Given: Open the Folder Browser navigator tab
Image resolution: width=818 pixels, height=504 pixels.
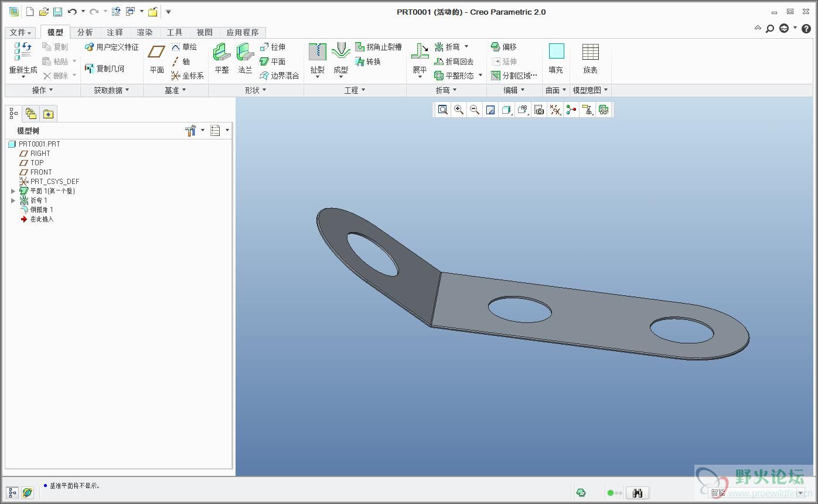Looking at the screenshot, I should 31,114.
